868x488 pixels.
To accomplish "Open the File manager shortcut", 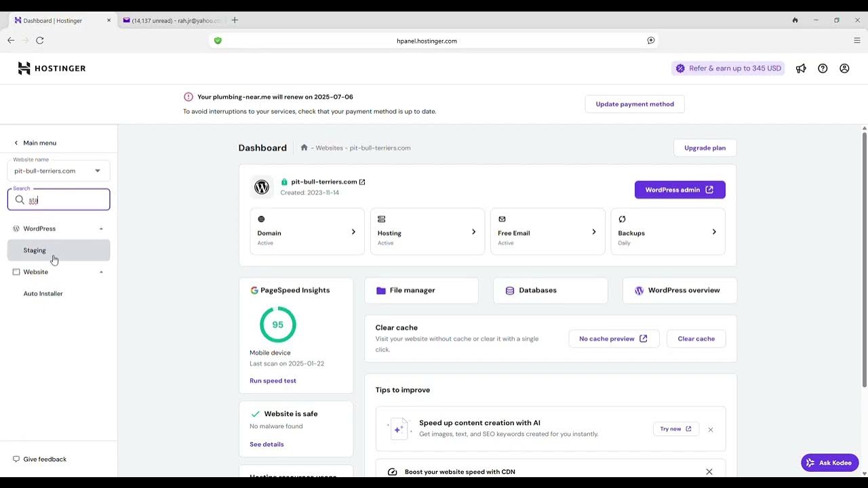I will point(421,290).
